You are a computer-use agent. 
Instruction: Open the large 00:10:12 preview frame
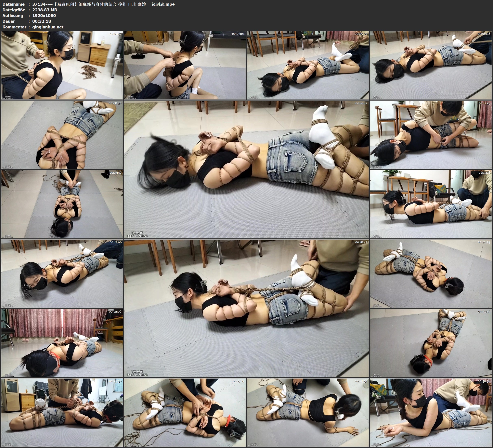246,169
